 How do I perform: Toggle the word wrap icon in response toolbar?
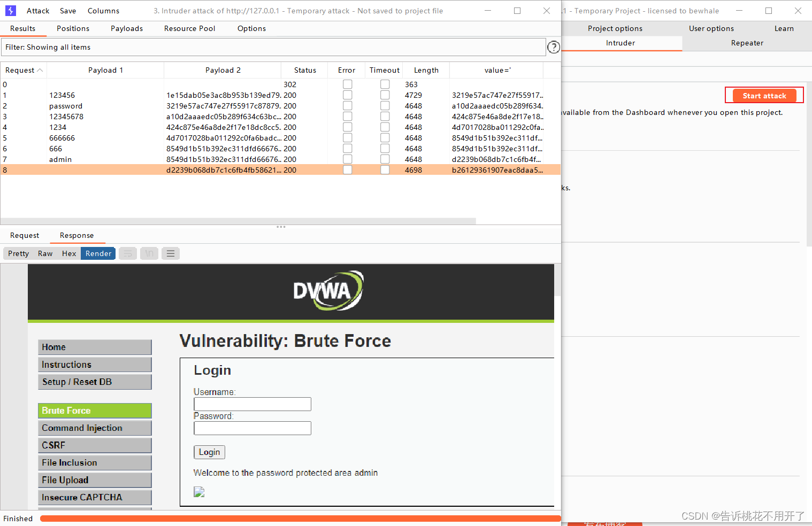128,253
